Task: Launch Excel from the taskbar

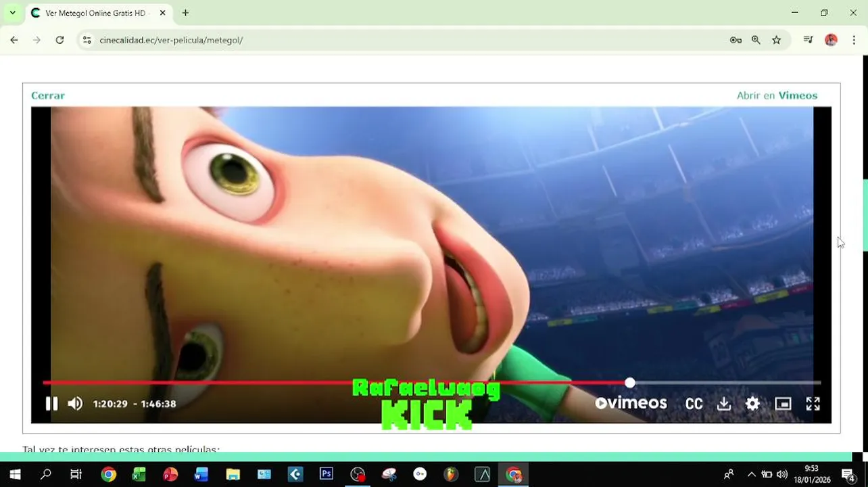Action: pos(139,474)
